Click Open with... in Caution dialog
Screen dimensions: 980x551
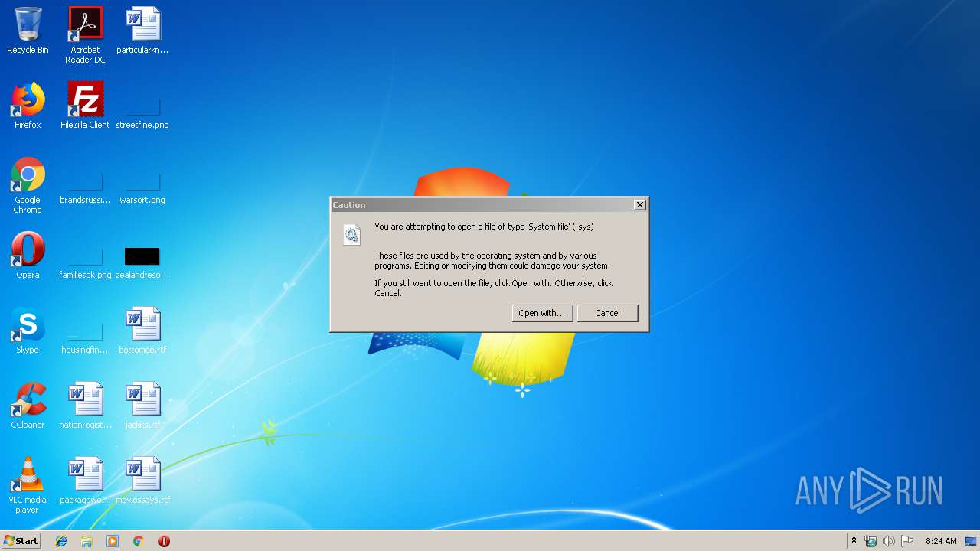(x=542, y=313)
